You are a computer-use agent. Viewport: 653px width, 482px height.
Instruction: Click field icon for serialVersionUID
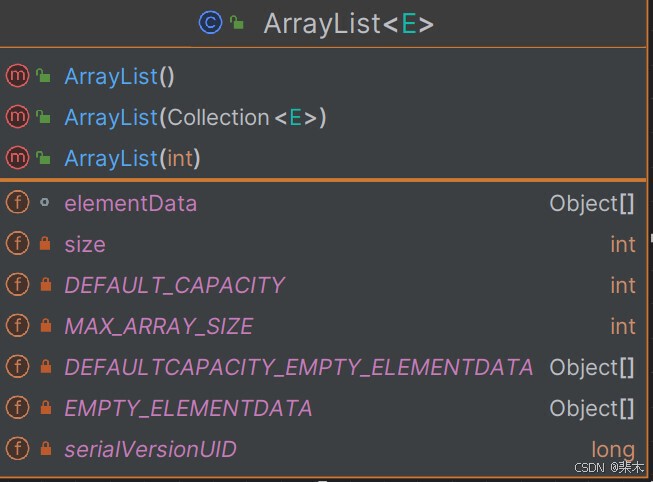coord(17,449)
